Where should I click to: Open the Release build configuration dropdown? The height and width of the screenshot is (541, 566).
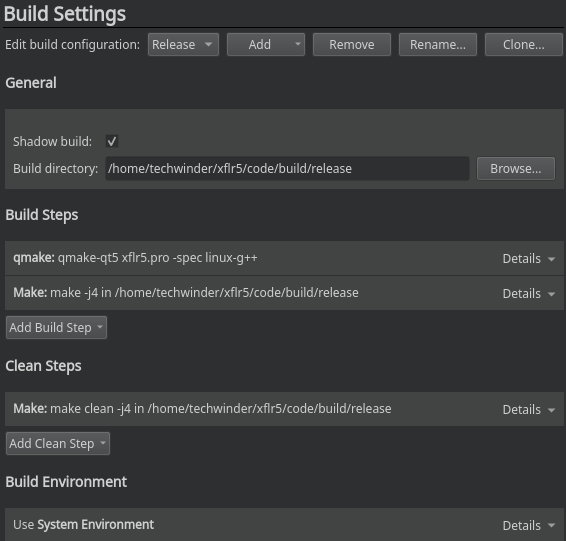click(x=183, y=45)
